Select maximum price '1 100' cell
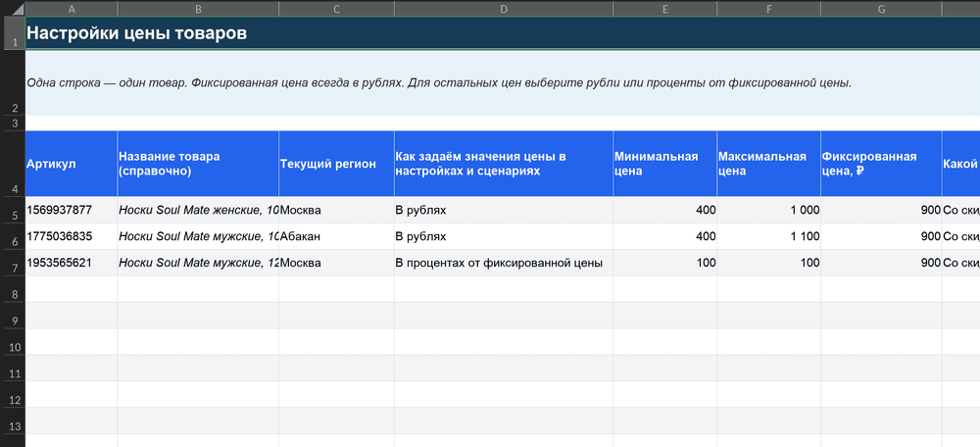Viewport: 980px width, 447px height. [768, 236]
